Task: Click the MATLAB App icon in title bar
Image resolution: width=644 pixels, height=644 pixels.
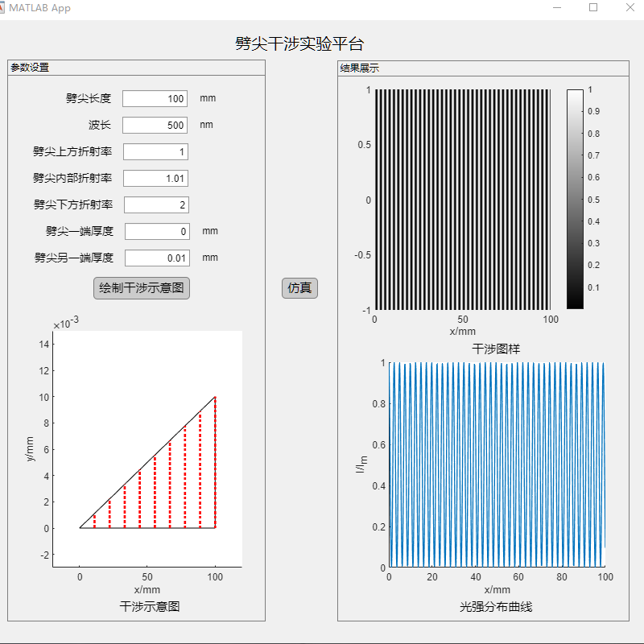Action: 10,9
